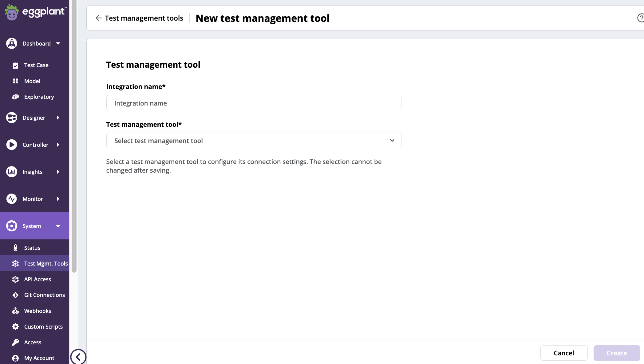Click the Integration name input field
The image size is (644, 364).
[253, 103]
